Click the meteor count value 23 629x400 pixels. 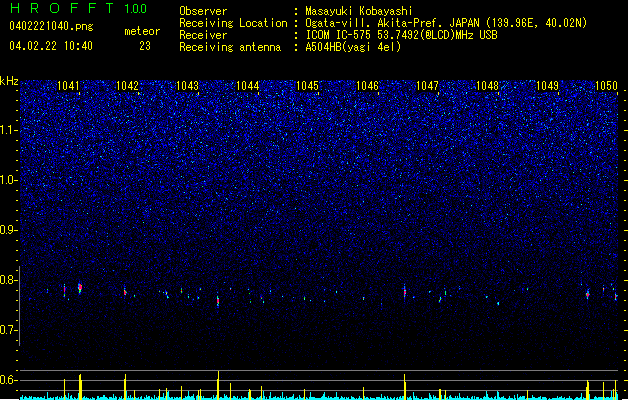(x=145, y=46)
